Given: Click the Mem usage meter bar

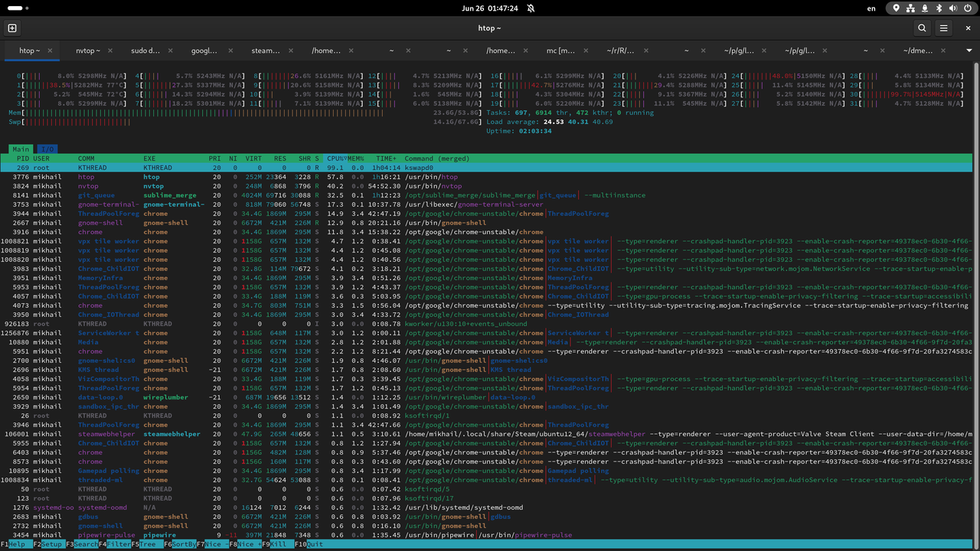Looking at the screenshot, I should [243, 112].
